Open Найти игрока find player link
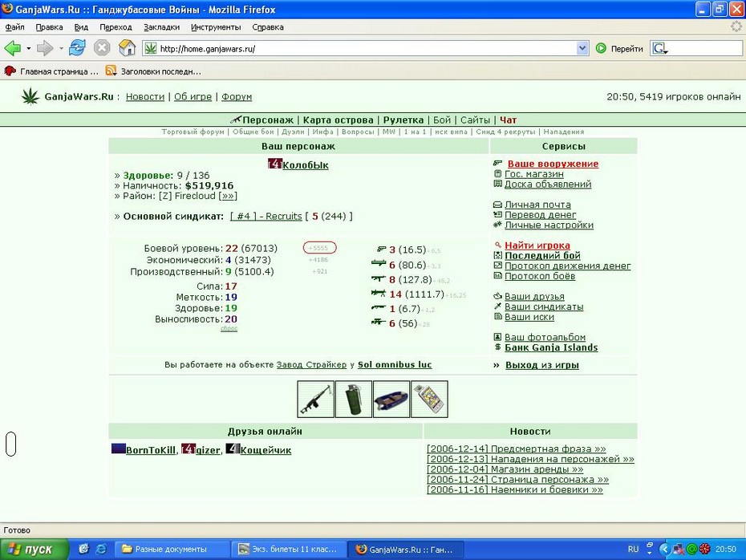 [537, 246]
